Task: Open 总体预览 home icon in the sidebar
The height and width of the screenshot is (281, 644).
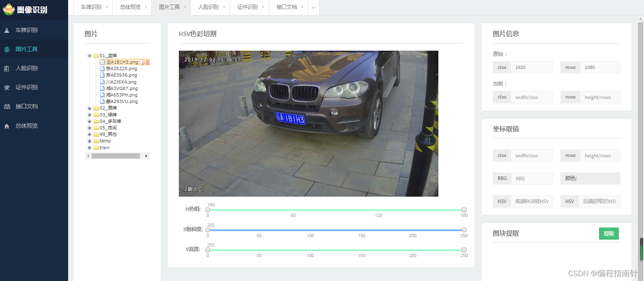Action: click(7, 126)
